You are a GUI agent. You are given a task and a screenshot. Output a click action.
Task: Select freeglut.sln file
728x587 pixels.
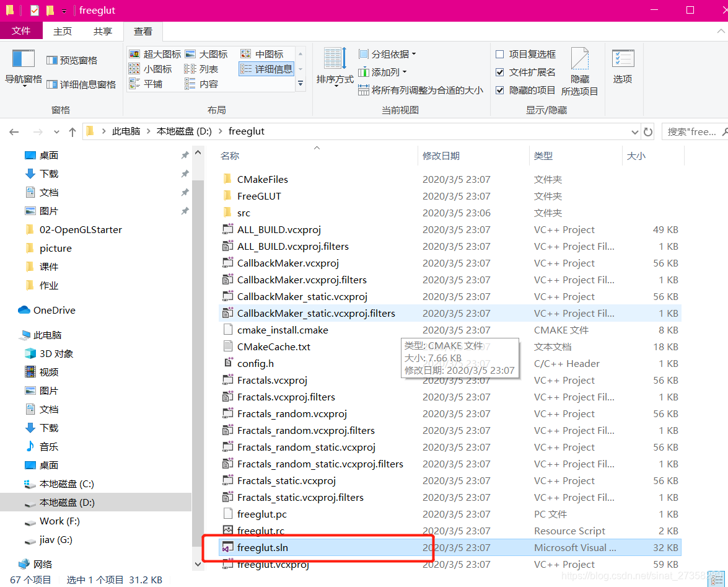(449, 547)
